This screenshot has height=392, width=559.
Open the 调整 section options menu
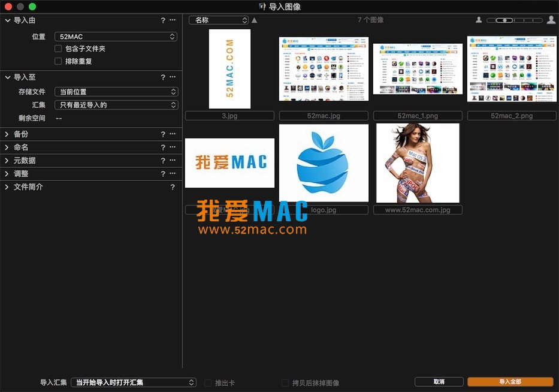[173, 173]
